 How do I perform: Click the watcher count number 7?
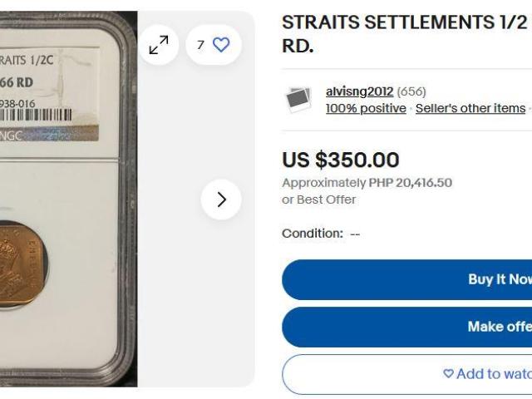(x=200, y=45)
